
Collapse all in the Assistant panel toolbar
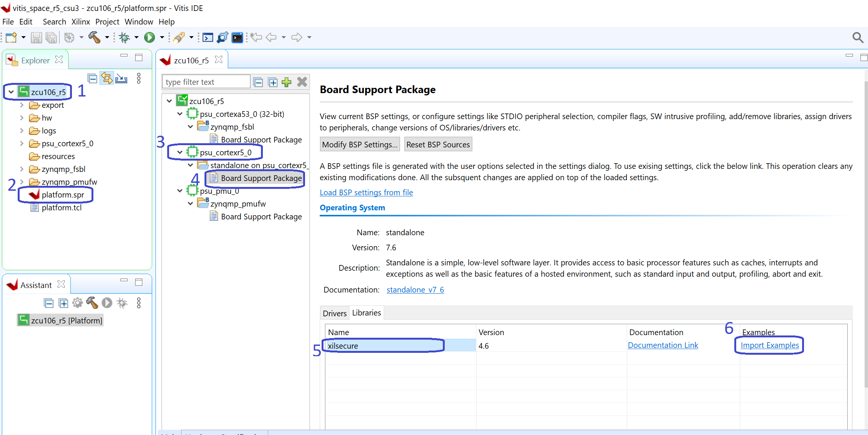[x=49, y=303]
